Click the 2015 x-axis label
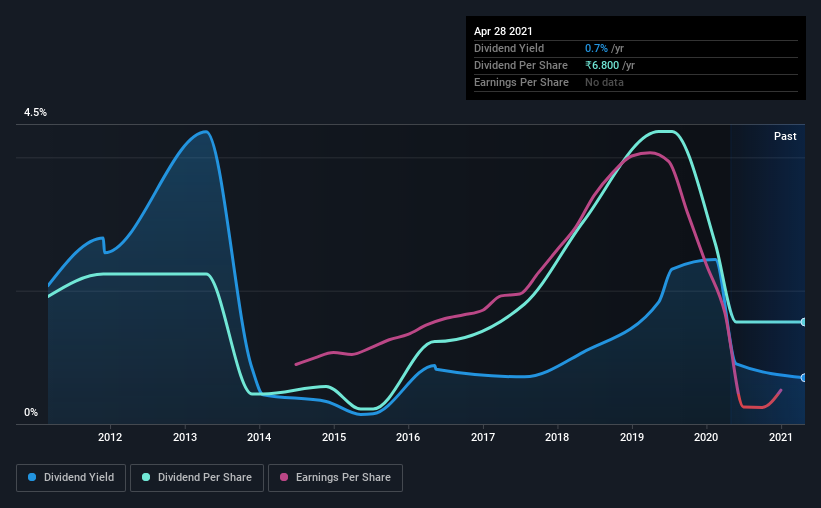The height and width of the screenshot is (508, 821). coord(334,437)
